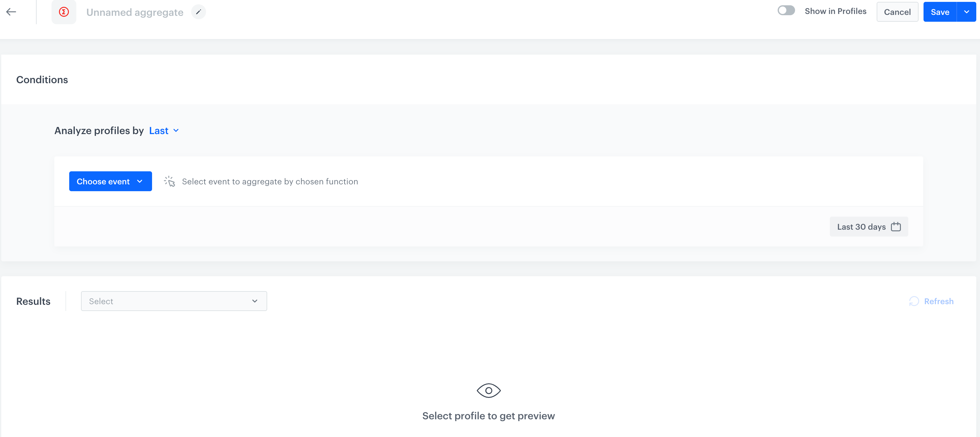The height and width of the screenshot is (437, 980).
Task: Open the Last analysis method dropdown
Action: point(164,130)
